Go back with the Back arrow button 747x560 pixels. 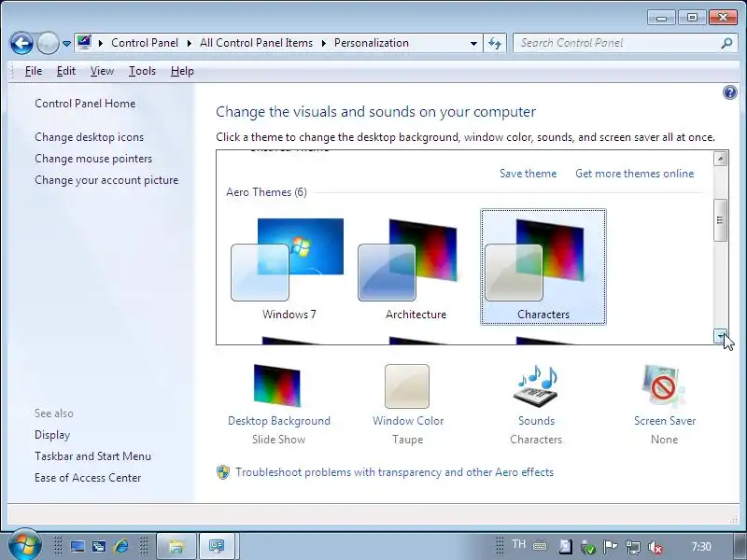[21, 43]
